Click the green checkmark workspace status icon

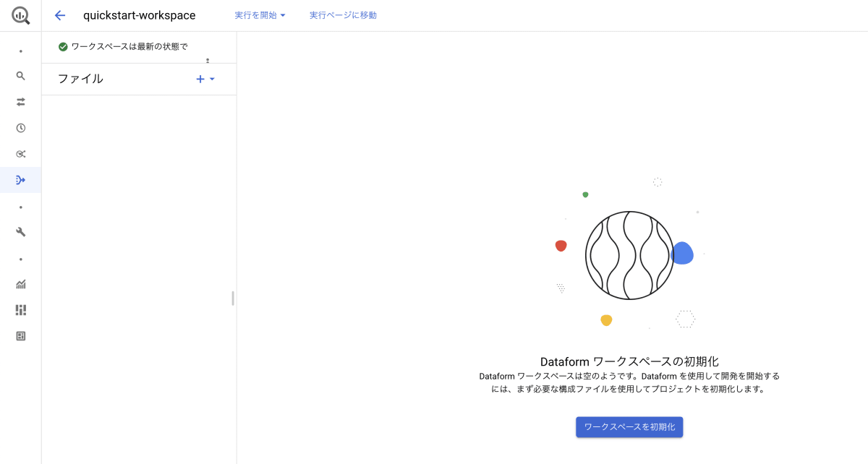pos(63,47)
